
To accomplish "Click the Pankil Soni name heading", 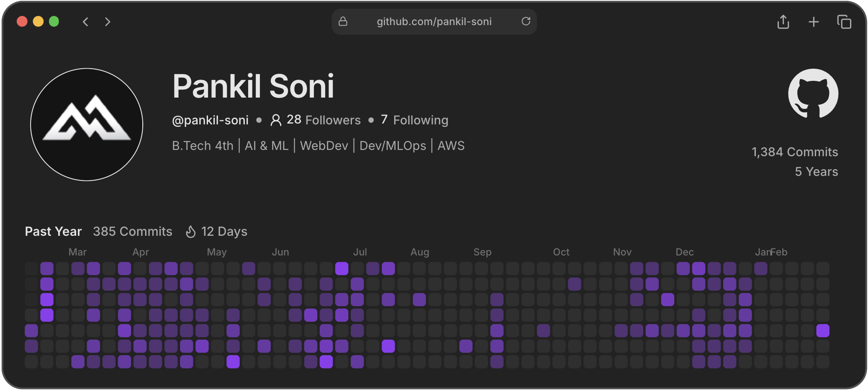I will [253, 86].
